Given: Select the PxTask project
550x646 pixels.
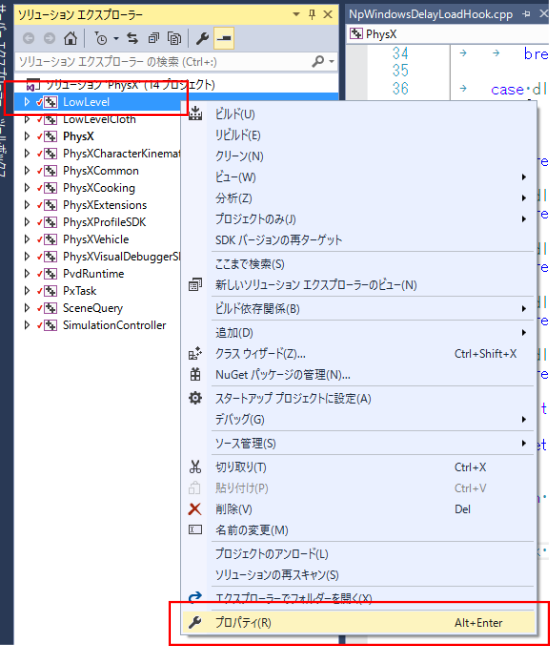Looking at the screenshot, I should [80, 291].
